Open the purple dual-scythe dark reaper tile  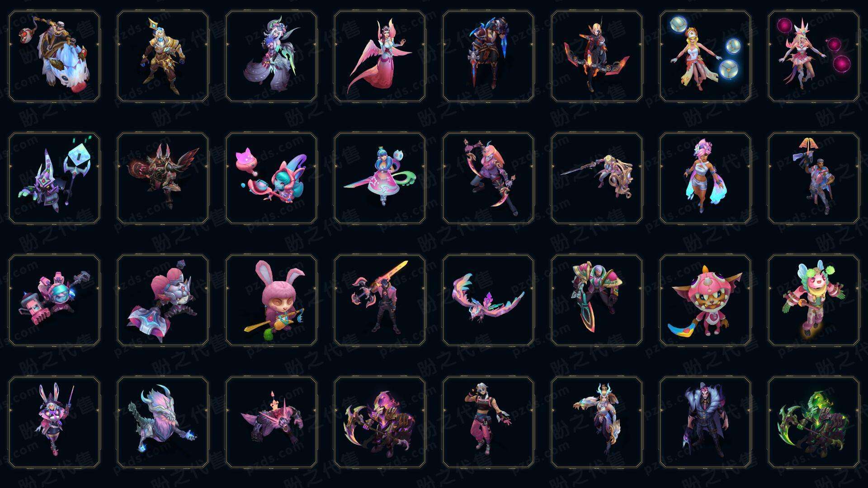coord(380,422)
